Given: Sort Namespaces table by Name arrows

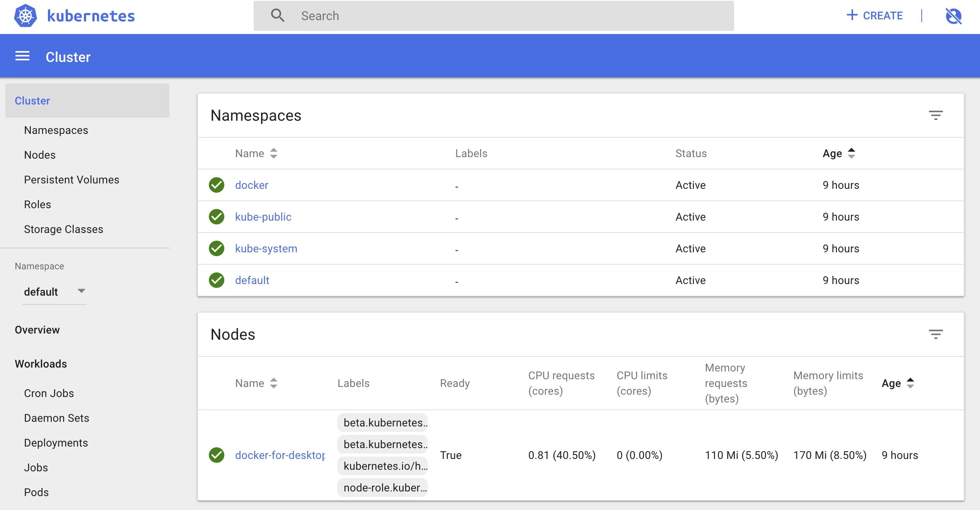Looking at the screenshot, I should coord(274,153).
